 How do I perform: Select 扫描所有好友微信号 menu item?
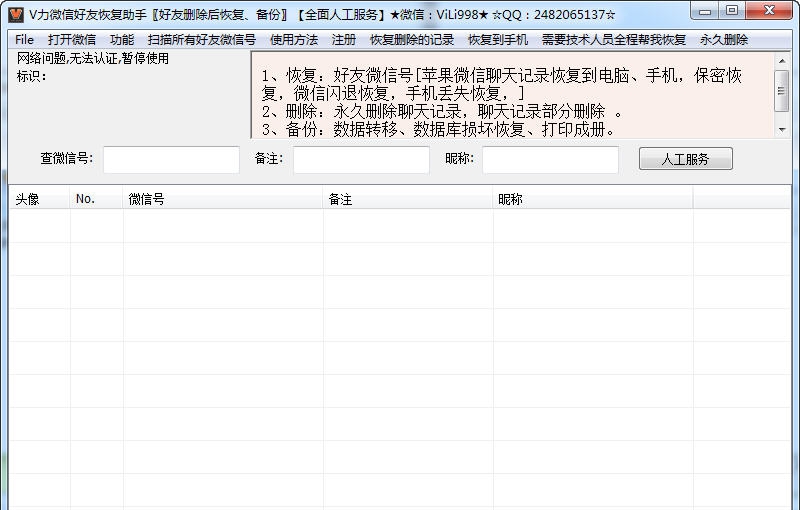tap(202, 40)
